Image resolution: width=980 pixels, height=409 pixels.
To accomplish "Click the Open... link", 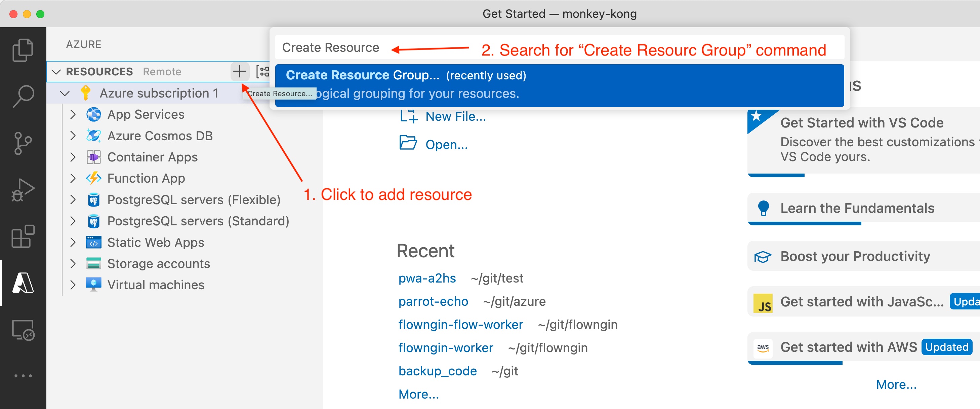I will 446,145.
